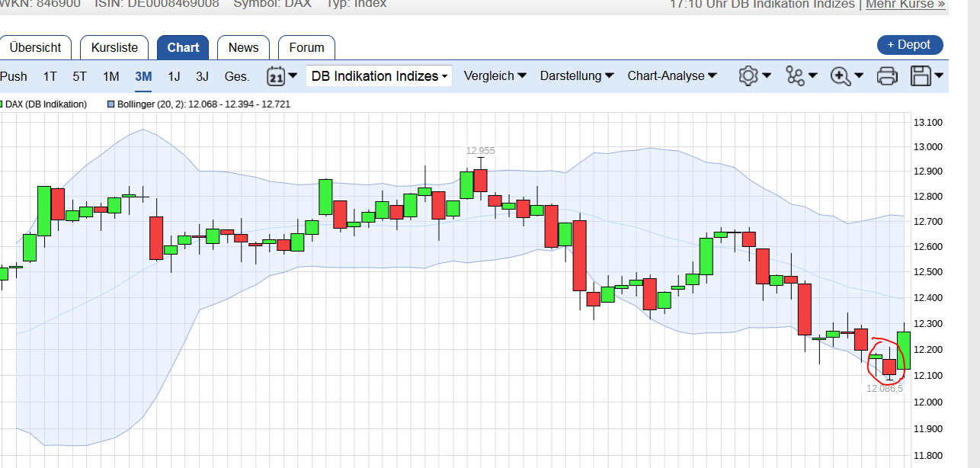This screenshot has width=980, height=468.
Task: Click the tall red candle at 12.955 high
Action: 480,181
